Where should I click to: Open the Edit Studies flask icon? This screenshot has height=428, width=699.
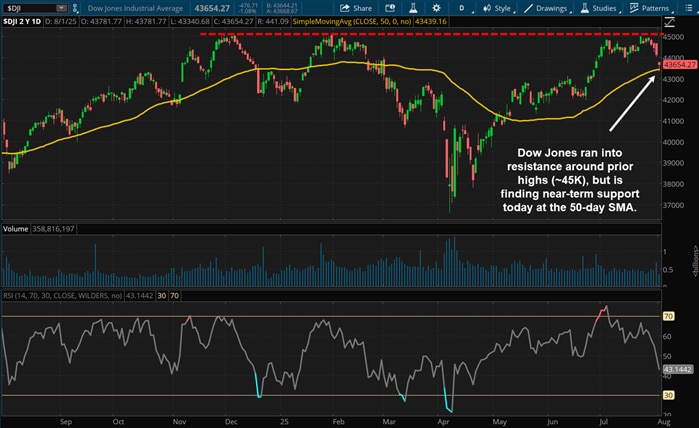coord(413,8)
